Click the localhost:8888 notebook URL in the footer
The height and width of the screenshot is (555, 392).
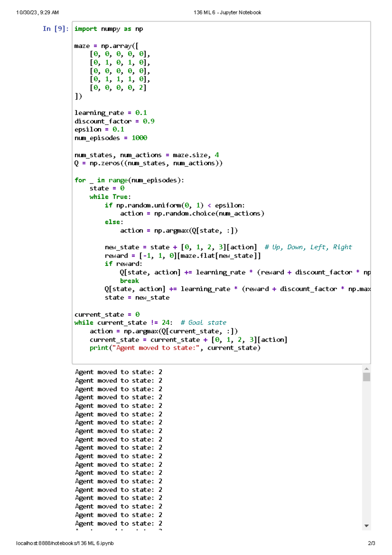pyautogui.click(x=65, y=543)
